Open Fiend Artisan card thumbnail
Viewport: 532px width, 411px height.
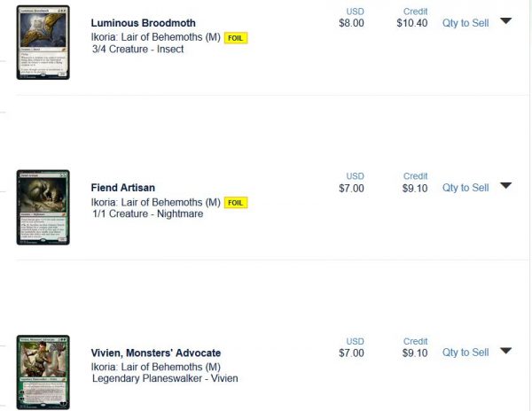(43, 207)
